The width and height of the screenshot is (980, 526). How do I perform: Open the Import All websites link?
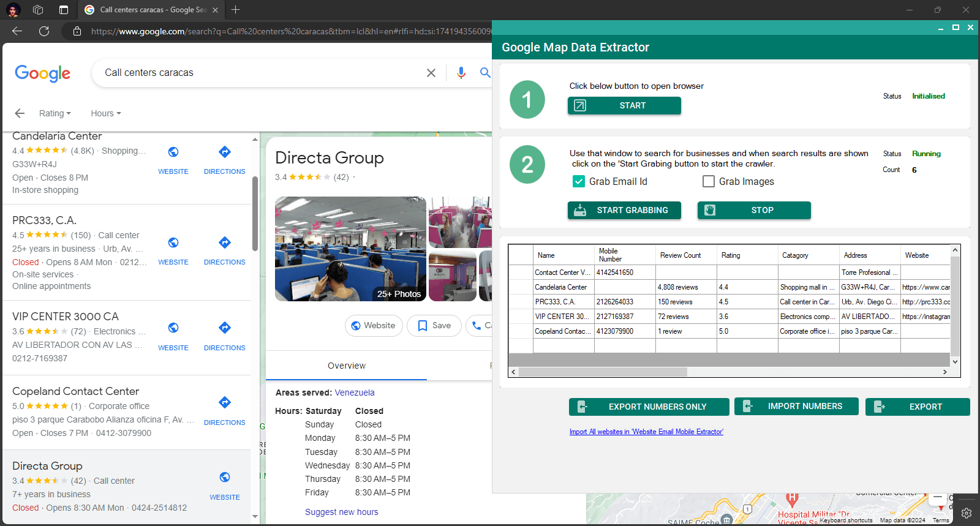[646, 432]
